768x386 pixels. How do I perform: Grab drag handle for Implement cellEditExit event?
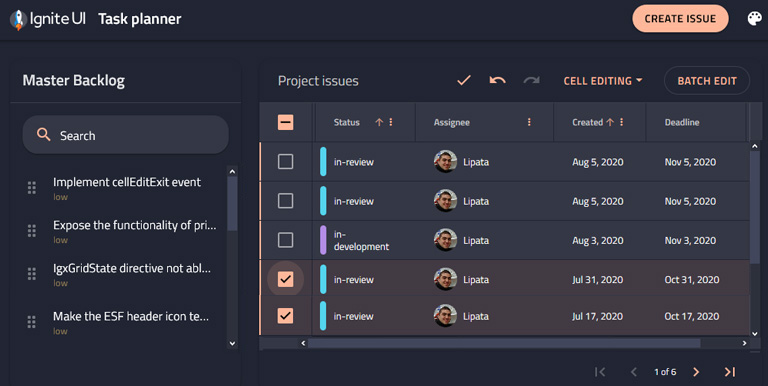tap(32, 188)
